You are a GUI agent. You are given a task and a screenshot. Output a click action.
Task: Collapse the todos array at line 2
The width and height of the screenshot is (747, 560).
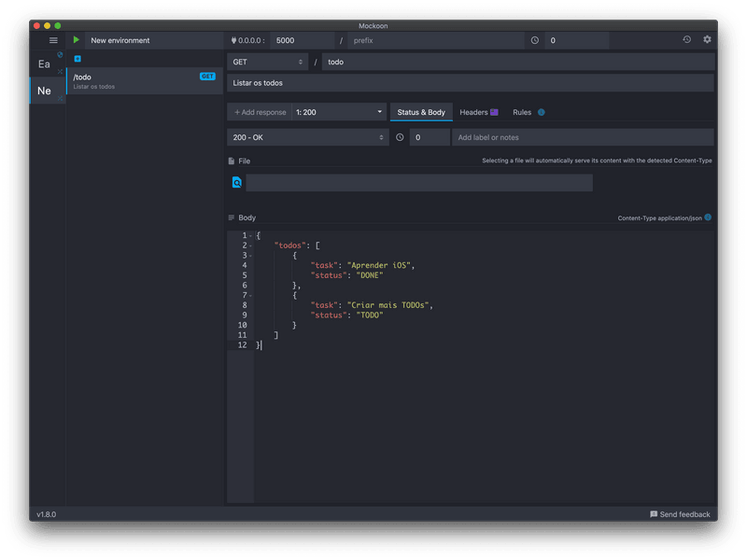[x=250, y=245]
